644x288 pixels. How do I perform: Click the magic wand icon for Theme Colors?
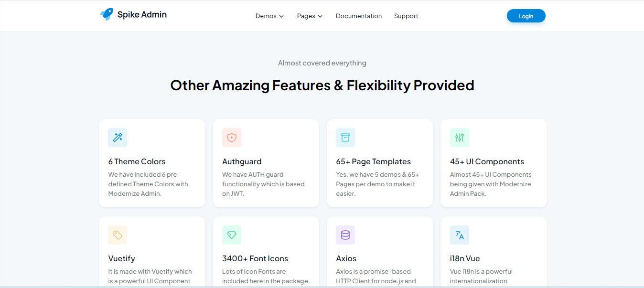pyautogui.click(x=118, y=138)
